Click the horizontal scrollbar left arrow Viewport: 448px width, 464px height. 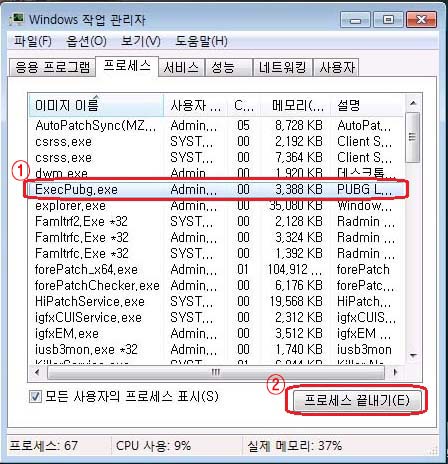click(x=37, y=372)
